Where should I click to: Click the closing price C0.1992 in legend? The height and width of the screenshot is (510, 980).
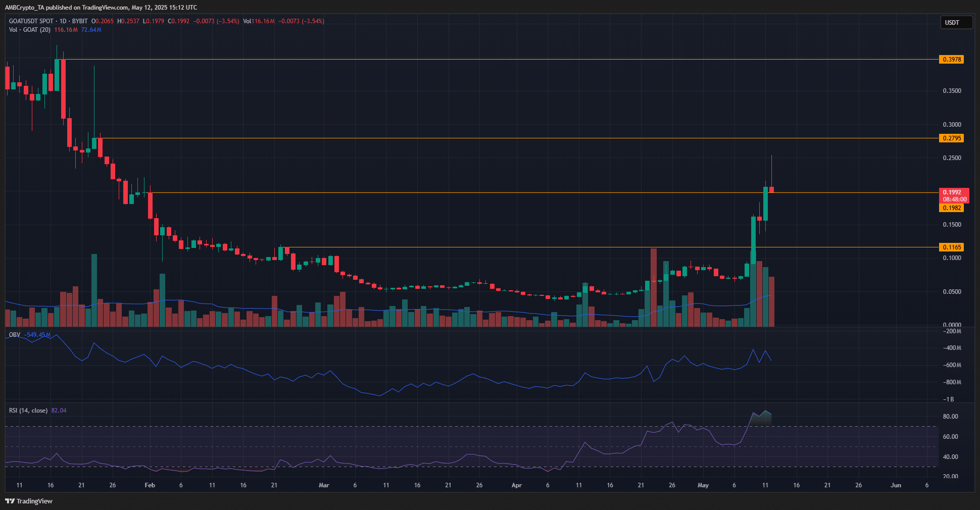point(179,21)
